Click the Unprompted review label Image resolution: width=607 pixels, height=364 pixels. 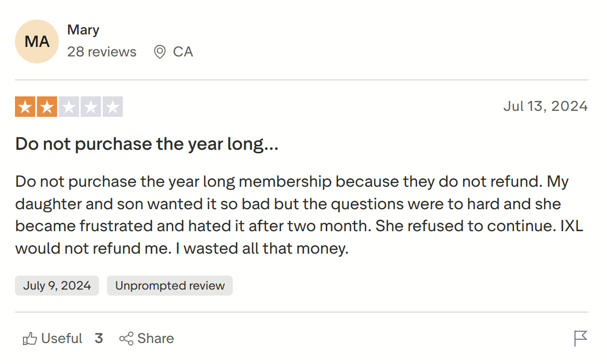tap(169, 285)
